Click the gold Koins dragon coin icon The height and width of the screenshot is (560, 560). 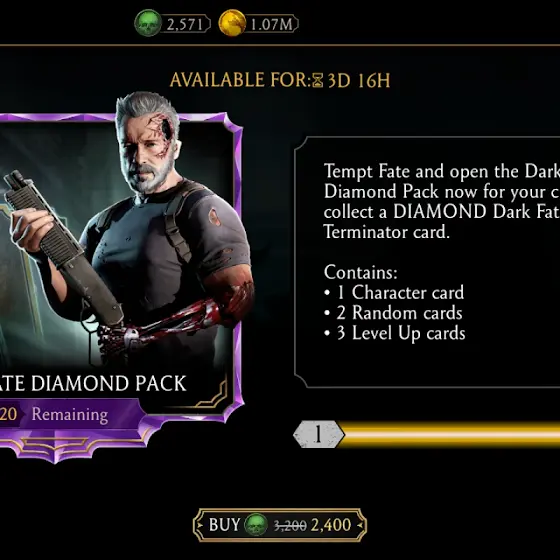tap(232, 23)
